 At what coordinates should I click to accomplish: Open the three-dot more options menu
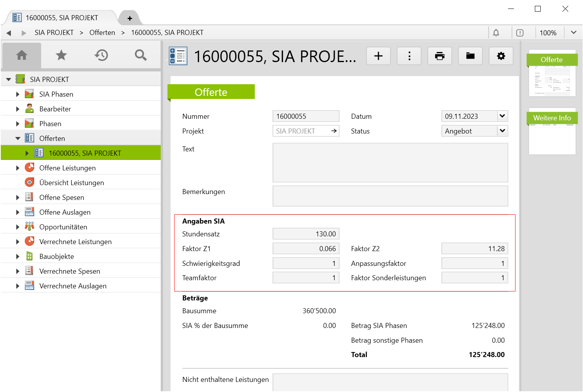(409, 56)
